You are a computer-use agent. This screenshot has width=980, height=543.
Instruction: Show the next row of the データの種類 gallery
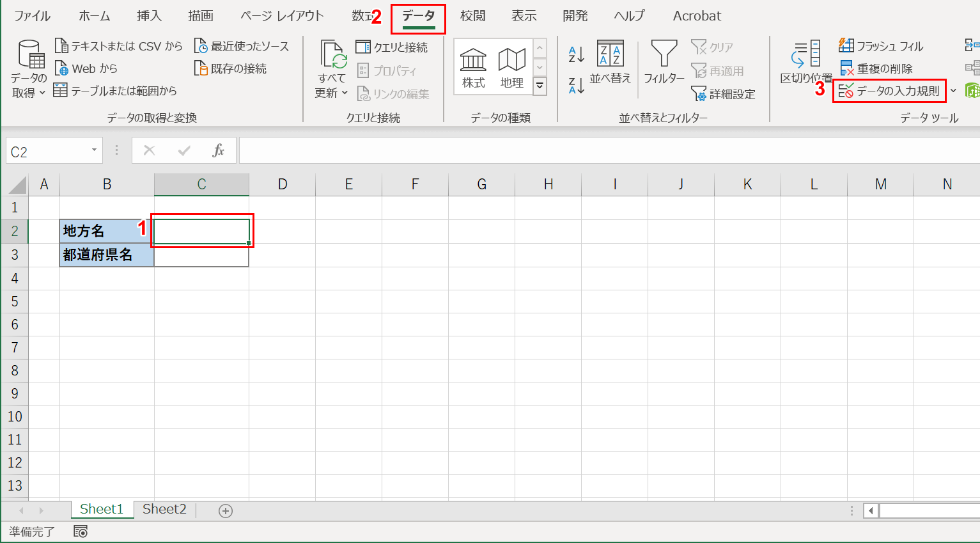[540, 67]
